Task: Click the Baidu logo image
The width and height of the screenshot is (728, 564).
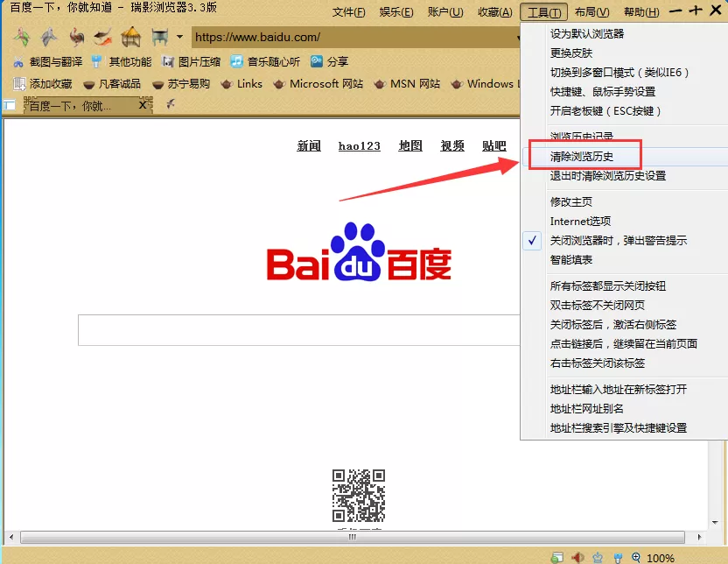Action: pyautogui.click(x=359, y=252)
